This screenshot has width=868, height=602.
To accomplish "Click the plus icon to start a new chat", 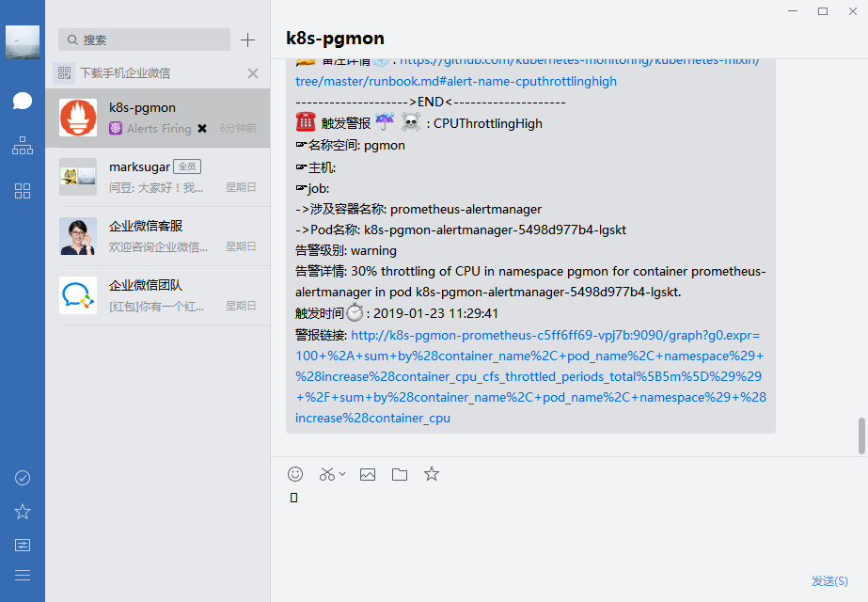I will [247, 40].
